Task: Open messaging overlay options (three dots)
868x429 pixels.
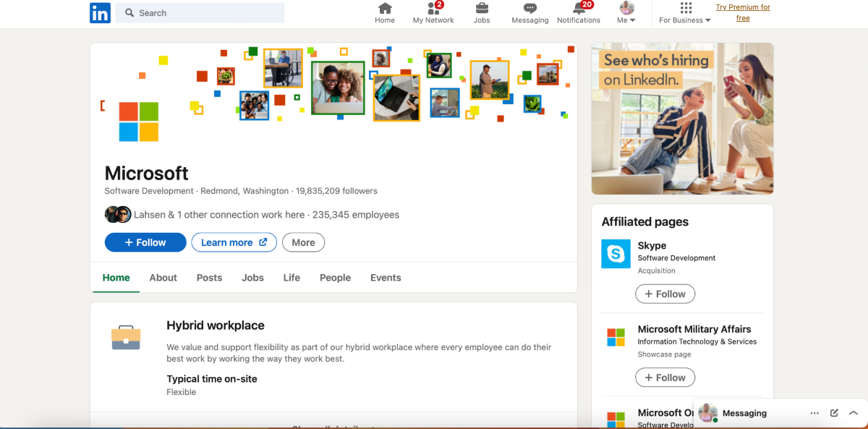Action: coord(814,413)
